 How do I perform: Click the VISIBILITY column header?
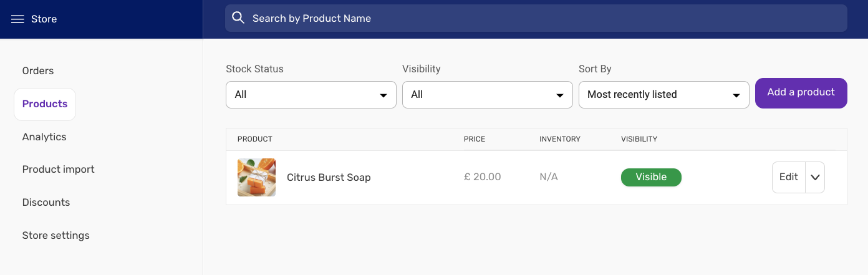(x=639, y=139)
